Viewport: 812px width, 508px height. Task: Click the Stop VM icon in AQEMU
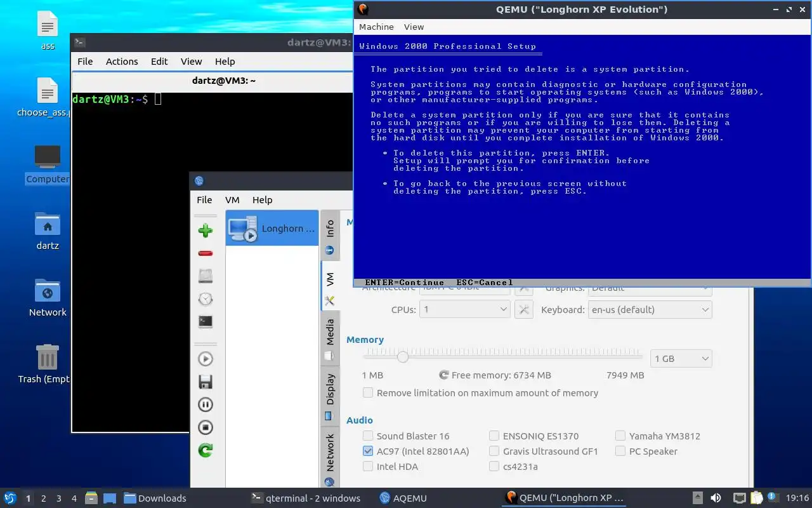(x=206, y=427)
